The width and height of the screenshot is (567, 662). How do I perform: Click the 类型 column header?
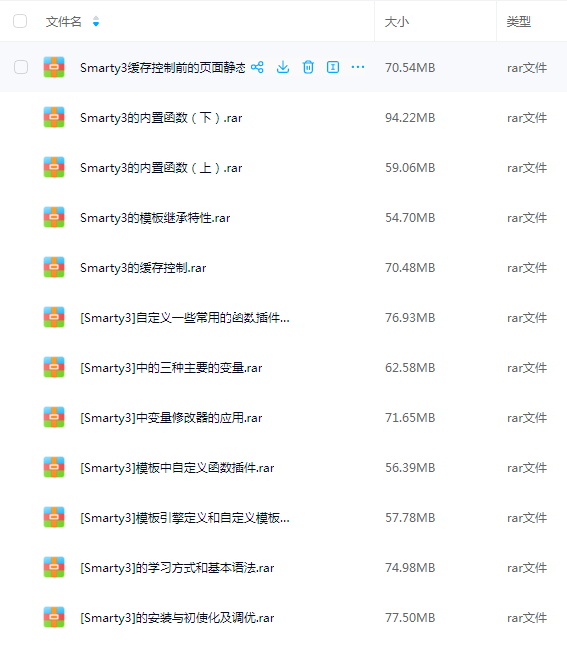click(518, 22)
